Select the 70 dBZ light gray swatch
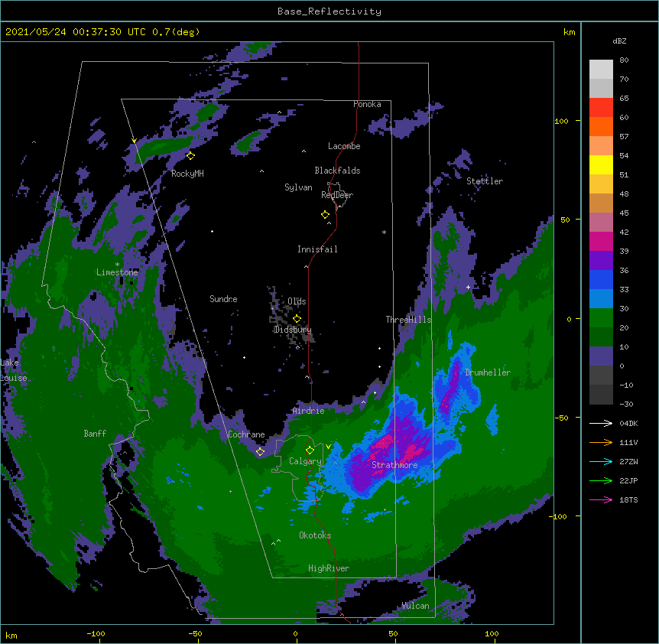Image resolution: width=659 pixels, height=644 pixels. pyautogui.click(x=601, y=70)
